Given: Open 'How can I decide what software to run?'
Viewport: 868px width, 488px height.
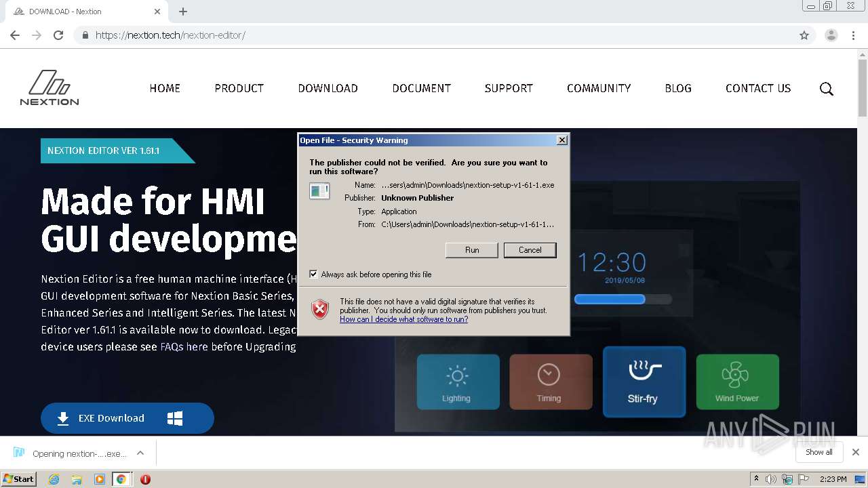Looking at the screenshot, I should [x=403, y=319].
